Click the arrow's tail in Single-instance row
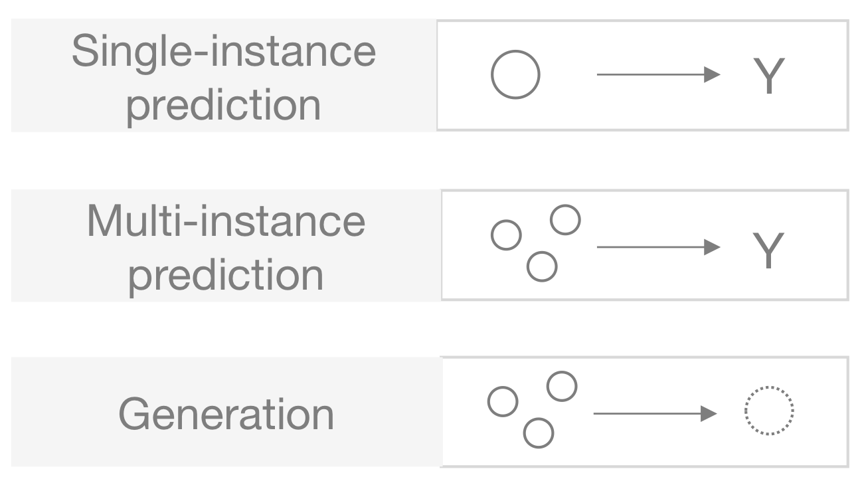Image resolution: width=868 pixels, height=483 pixels. click(599, 75)
